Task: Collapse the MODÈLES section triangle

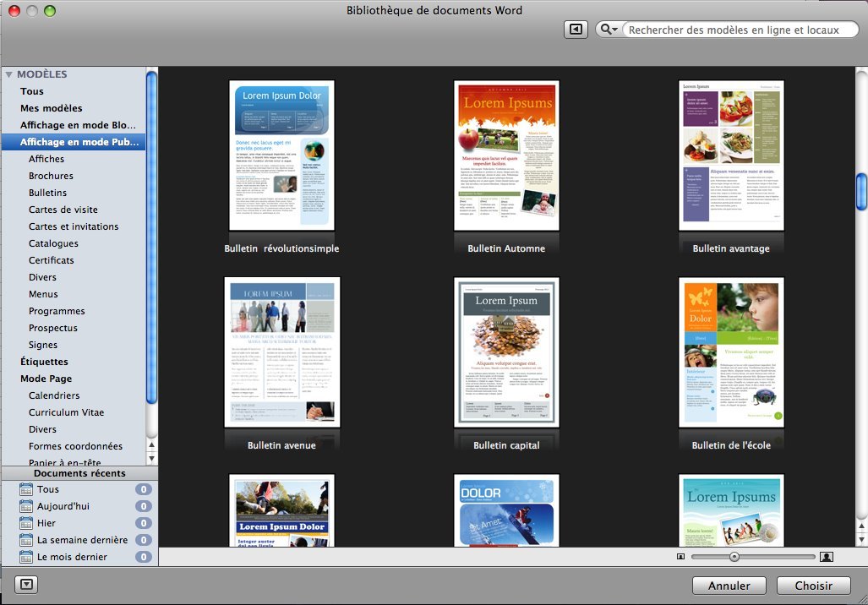Action: pyautogui.click(x=8, y=74)
